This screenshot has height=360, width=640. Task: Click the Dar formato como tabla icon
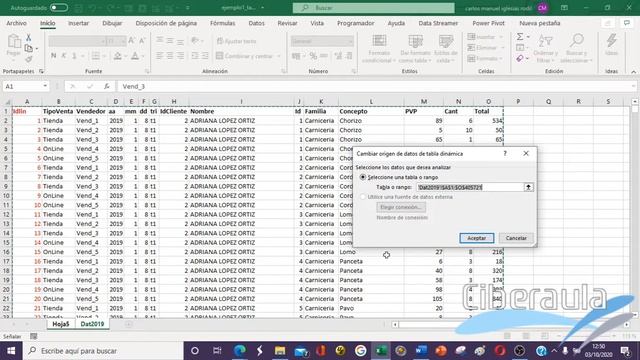coord(415,42)
